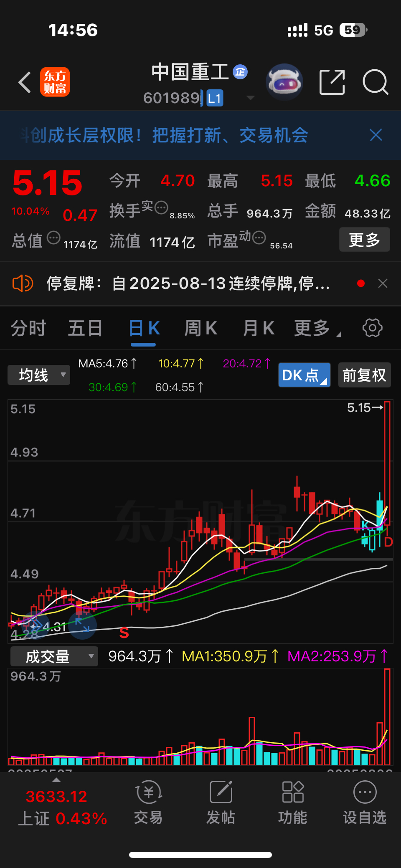Tap the 5.15 current price
The height and width of the screenshot is (868, 401).
[x=47, y=183]
